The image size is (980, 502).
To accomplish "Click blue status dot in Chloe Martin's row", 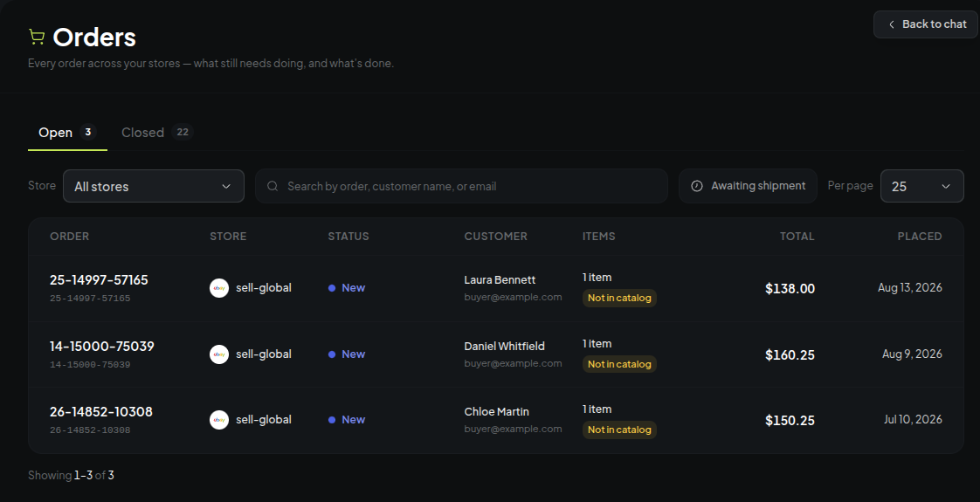I will pos(332,420).
